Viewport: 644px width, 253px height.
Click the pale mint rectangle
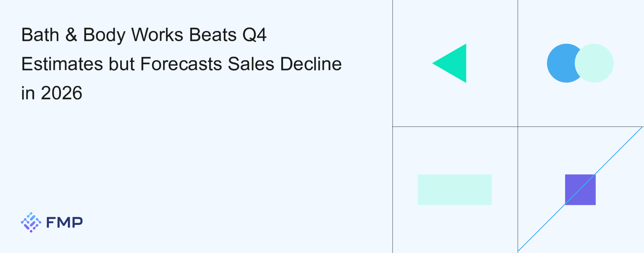tap(454, 190)
